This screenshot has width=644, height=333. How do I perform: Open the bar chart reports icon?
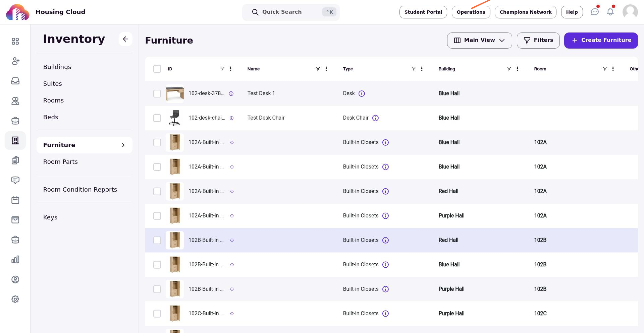[x=15, y=260]
